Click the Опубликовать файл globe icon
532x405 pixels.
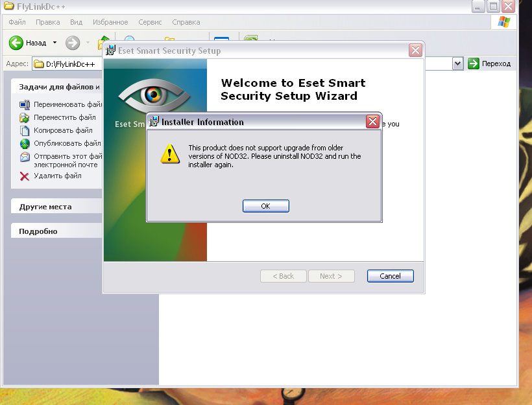25,143
